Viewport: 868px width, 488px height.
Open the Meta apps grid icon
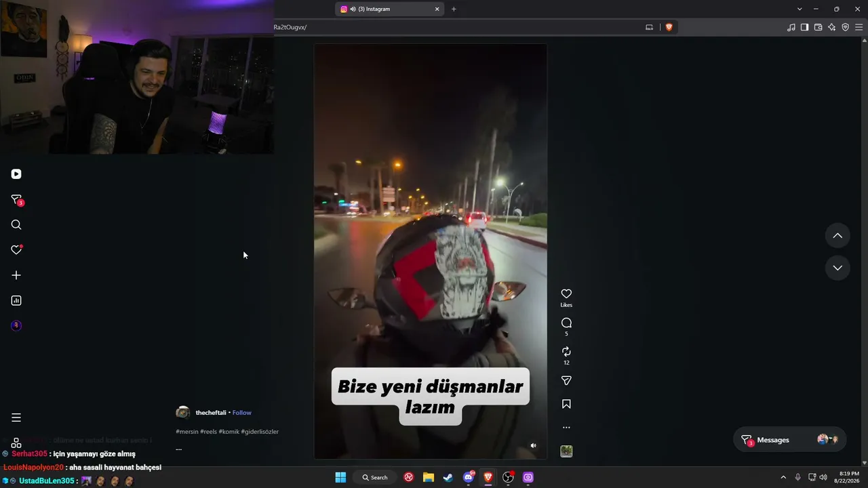16,443
